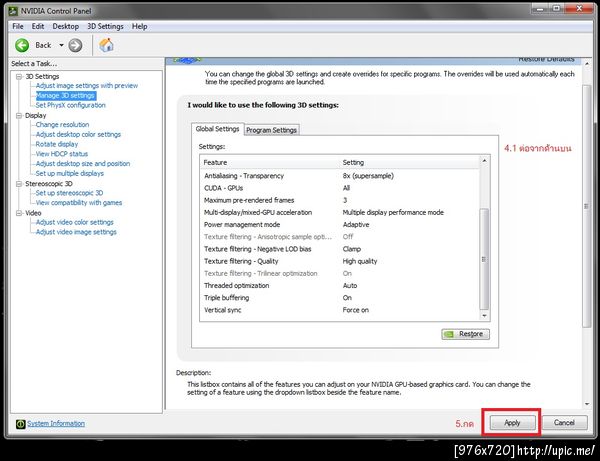The width and height of the screenshot is (600, 461).
Task: Change the 8x (supersample) setting value
Action: (x=368, y=176)
